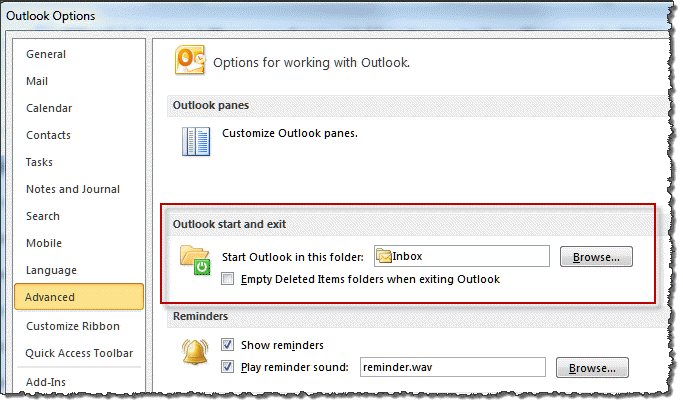Click the reminders bell icon
The image size is (683, 405).
tap(194, 352)
